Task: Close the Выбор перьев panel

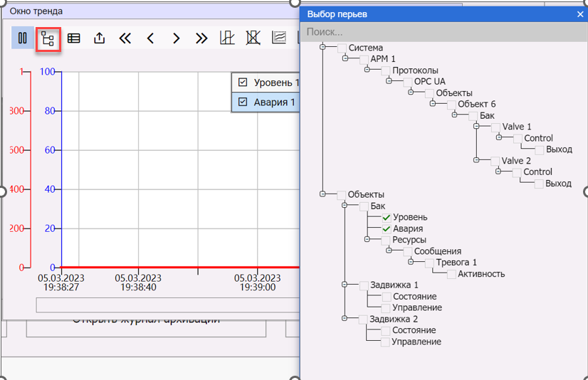Action: pos(580,14)
